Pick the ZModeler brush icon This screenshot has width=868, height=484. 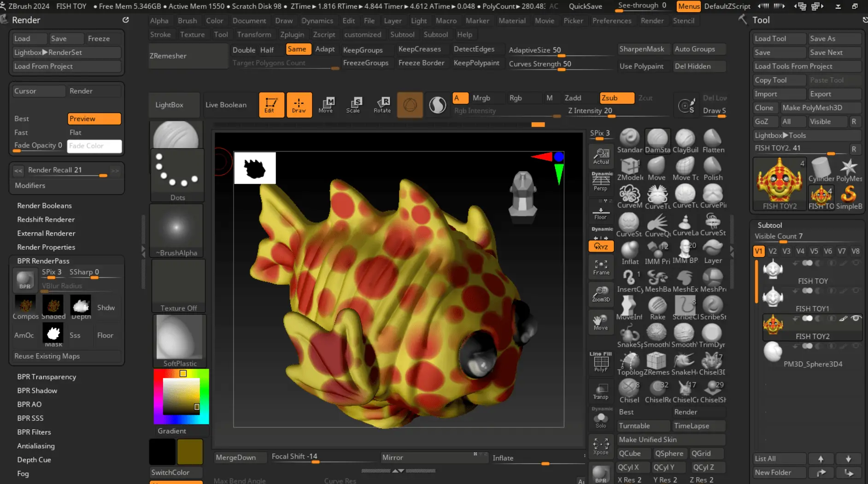pos(629,169)
